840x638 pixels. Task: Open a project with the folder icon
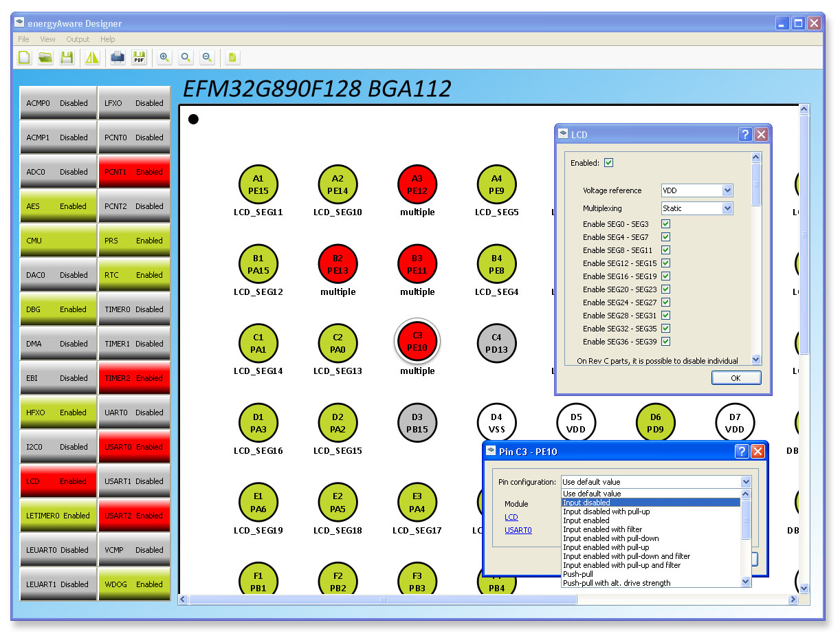tap(45, 58)
